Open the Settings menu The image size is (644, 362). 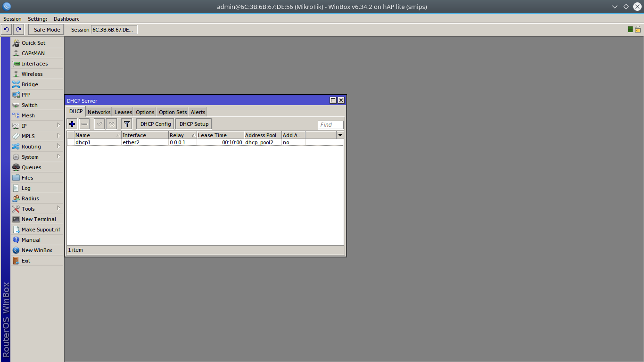coord(38,19)
